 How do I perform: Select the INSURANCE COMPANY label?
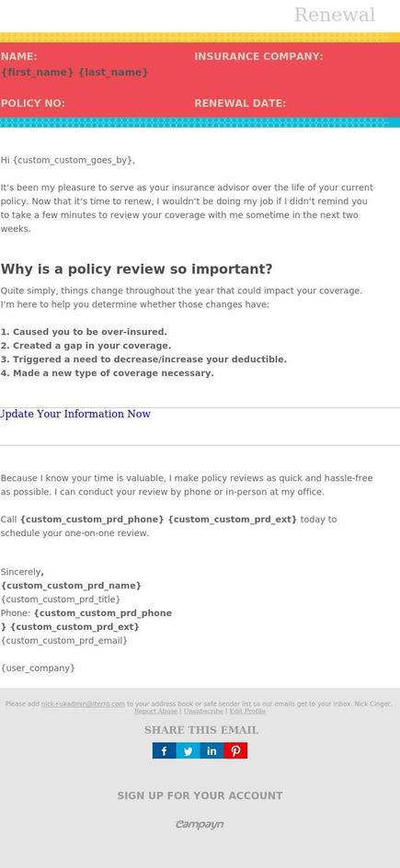pos(259,56)
